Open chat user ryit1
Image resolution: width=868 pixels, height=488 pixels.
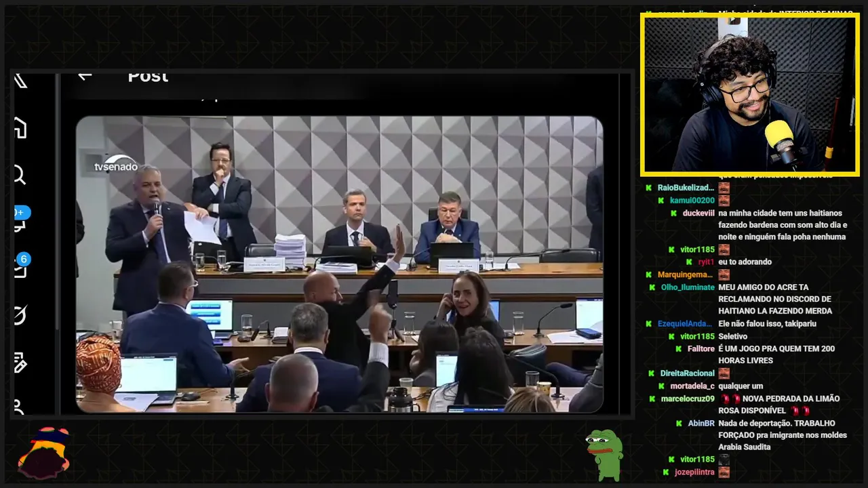pyautogui.click(x=706, y=262)
